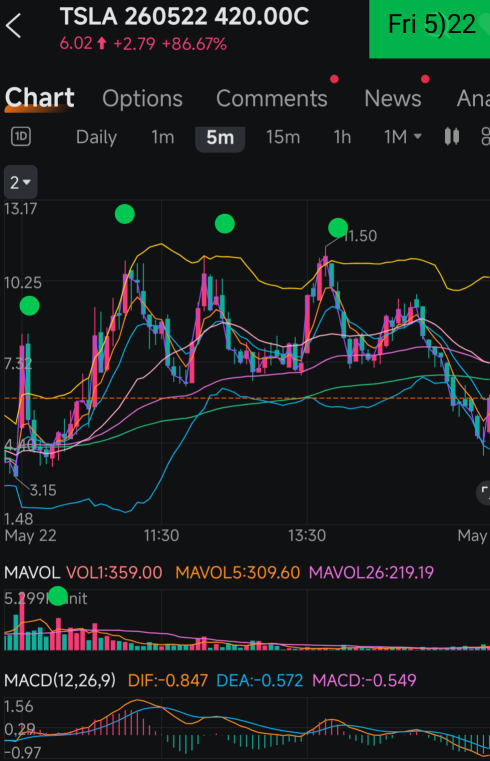Tap the MAVOL indicator label
Screen dimensions: 490x761
(32, 573)
